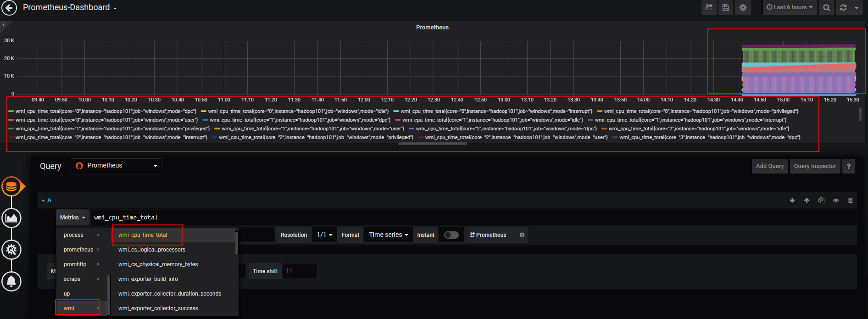Click the legend vertical scrollbar

click(x=860, y=114)
